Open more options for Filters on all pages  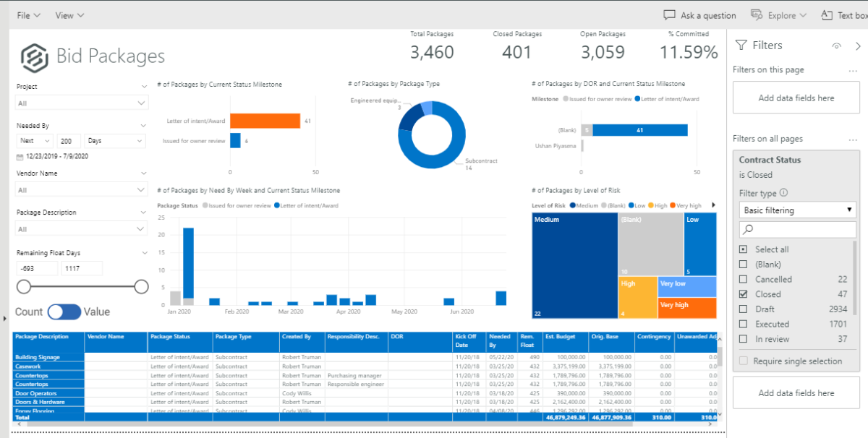[853, 139]
